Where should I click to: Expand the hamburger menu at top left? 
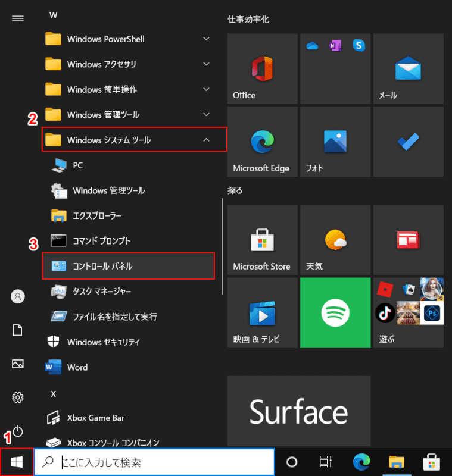[18, 18]
